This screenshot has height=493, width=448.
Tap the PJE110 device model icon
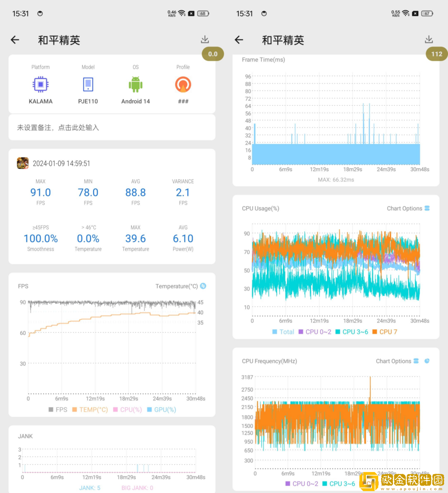[x=88, y=84]
